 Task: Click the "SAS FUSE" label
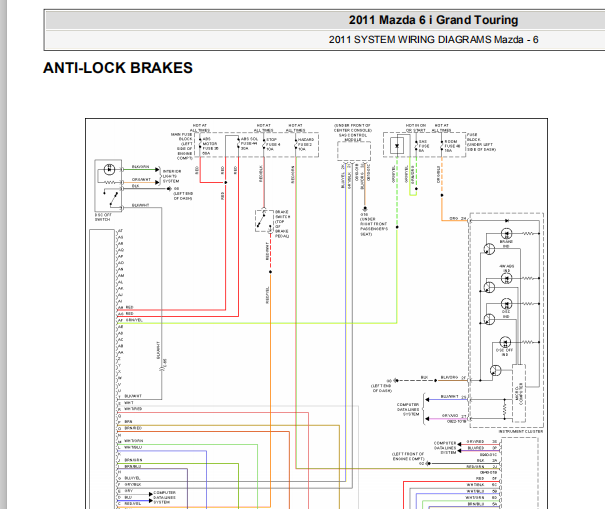click(x=424, y=146)
